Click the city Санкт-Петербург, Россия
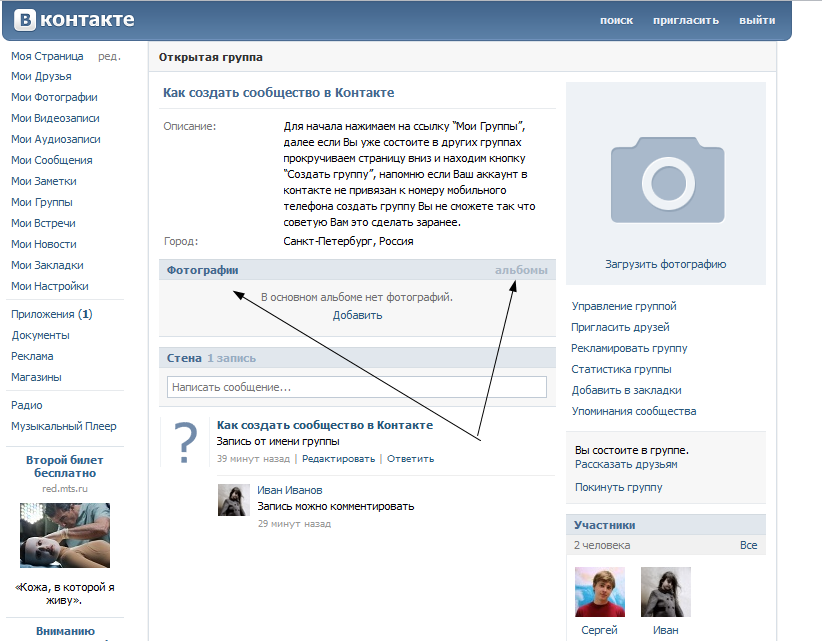 tap(348, 242)
